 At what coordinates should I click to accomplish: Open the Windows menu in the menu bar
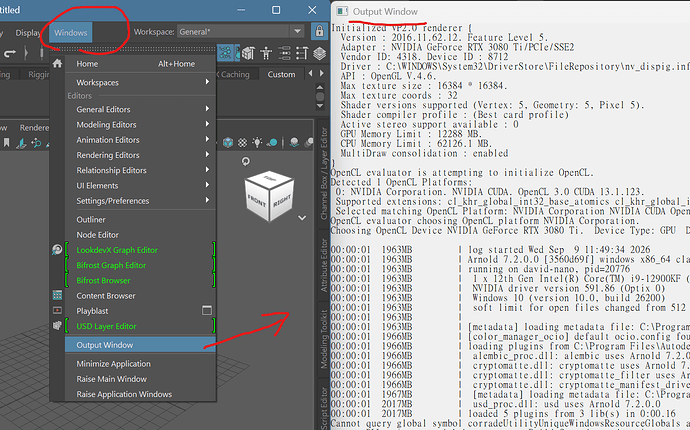(70, 33)
